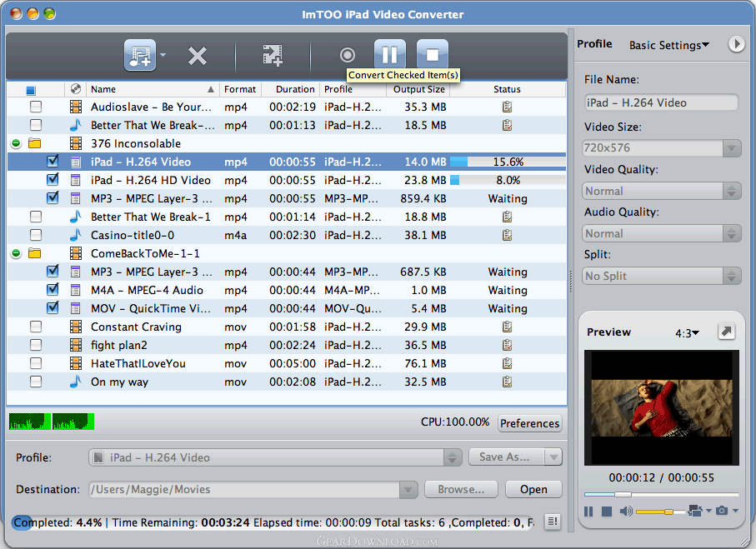Click the log icon next to status bar
Screen dimensions: 756x549
coord(553,521)
